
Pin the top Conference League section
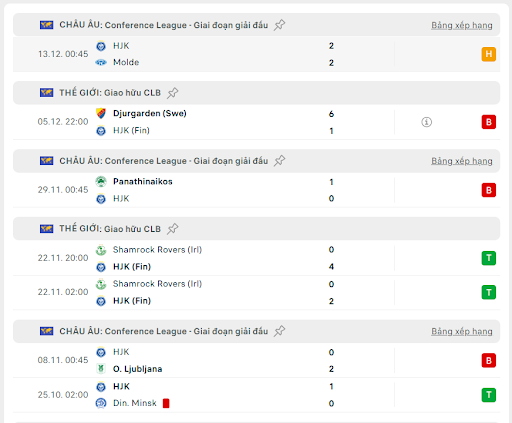(279, 25)
